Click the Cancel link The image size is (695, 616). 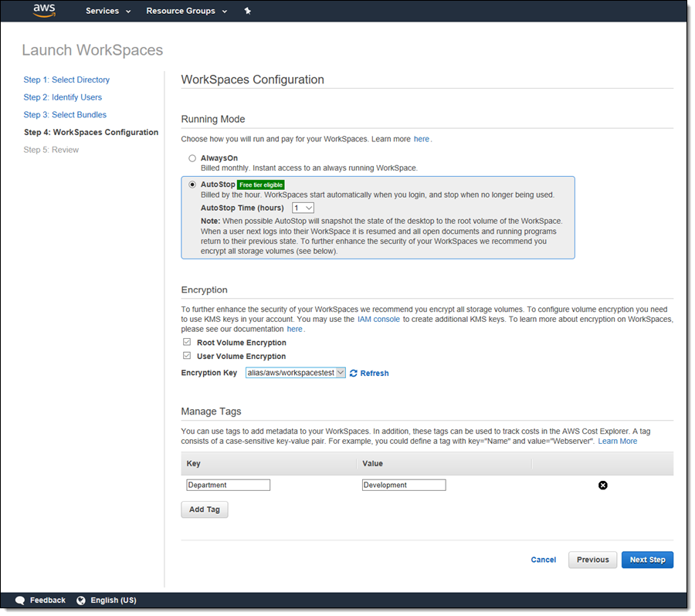pyautogui.click(x=544, y=560)
